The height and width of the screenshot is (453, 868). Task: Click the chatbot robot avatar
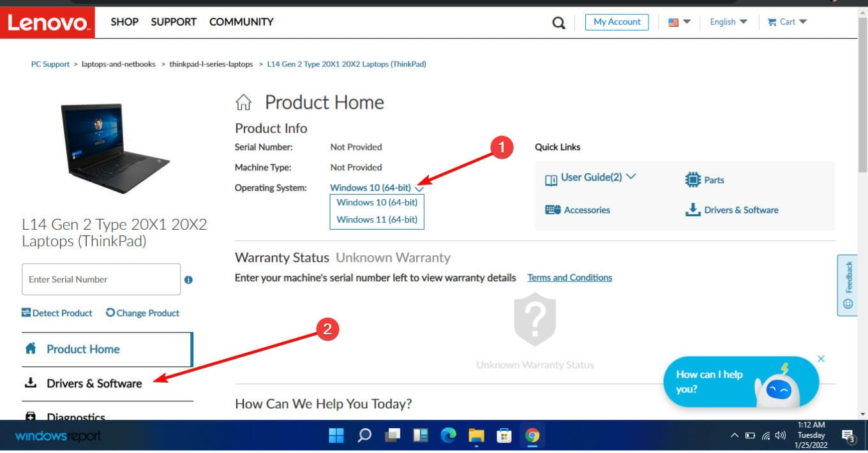[x=776, y=386]
